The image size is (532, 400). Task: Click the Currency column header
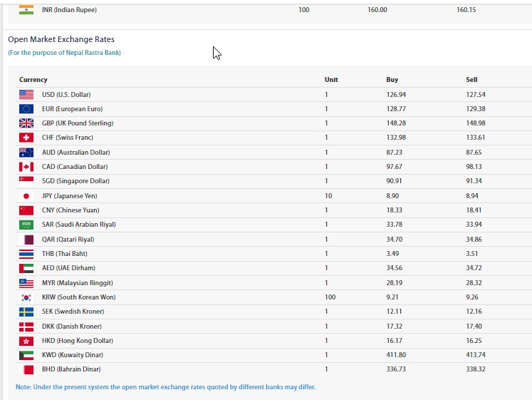(x=33, y=80)
